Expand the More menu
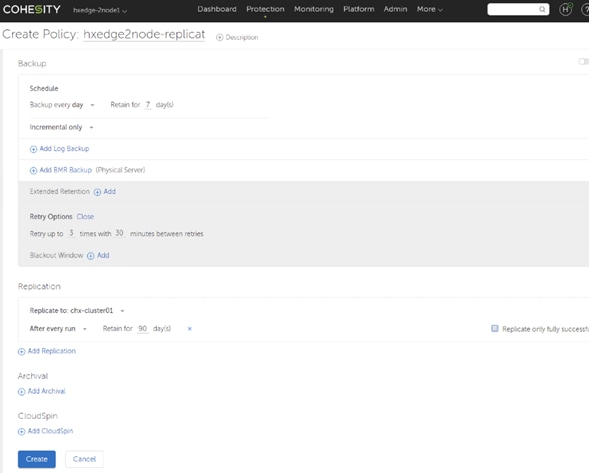589x473 pixels. [x=429, y=9]
